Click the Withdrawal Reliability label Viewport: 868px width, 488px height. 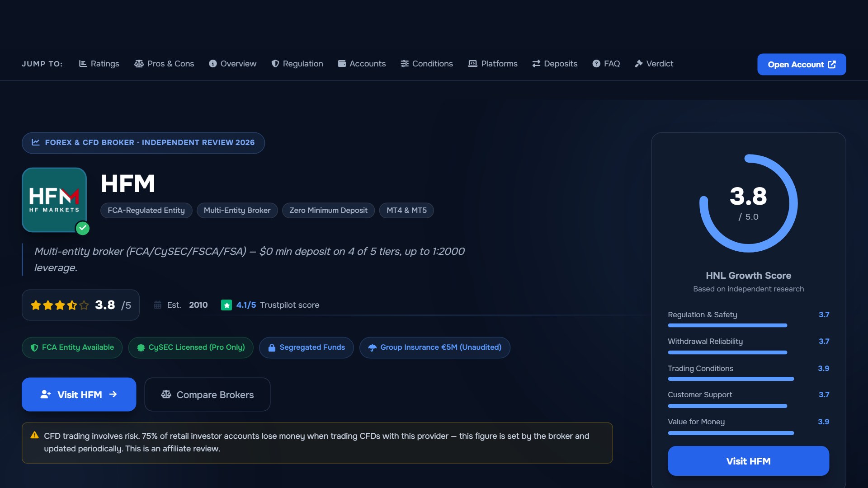(705, 342)
